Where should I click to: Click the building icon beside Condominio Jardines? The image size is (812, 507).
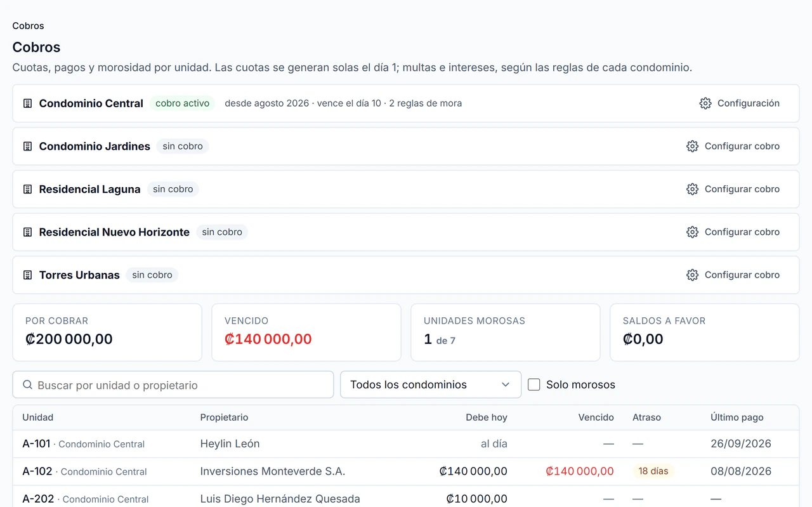click(x=27, y=147)
